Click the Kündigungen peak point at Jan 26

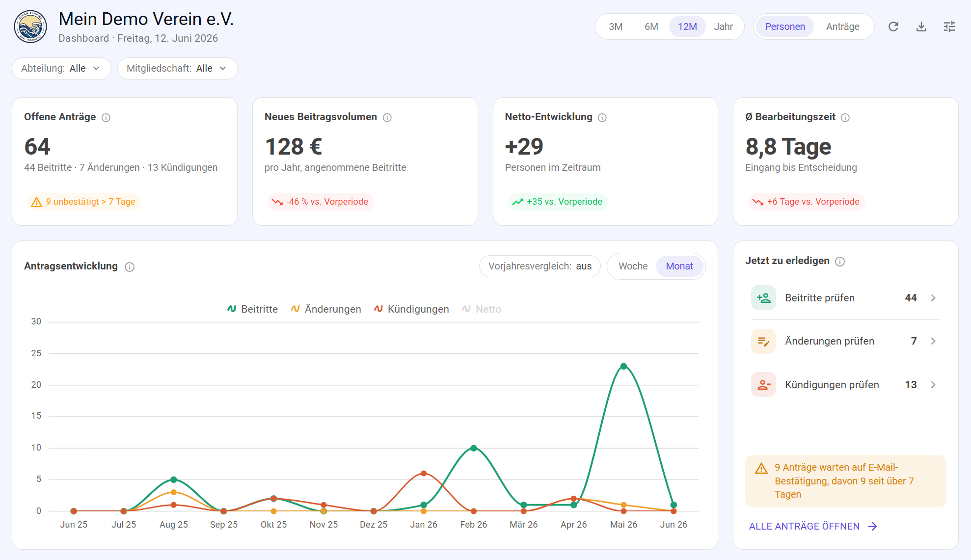(424, 473)
